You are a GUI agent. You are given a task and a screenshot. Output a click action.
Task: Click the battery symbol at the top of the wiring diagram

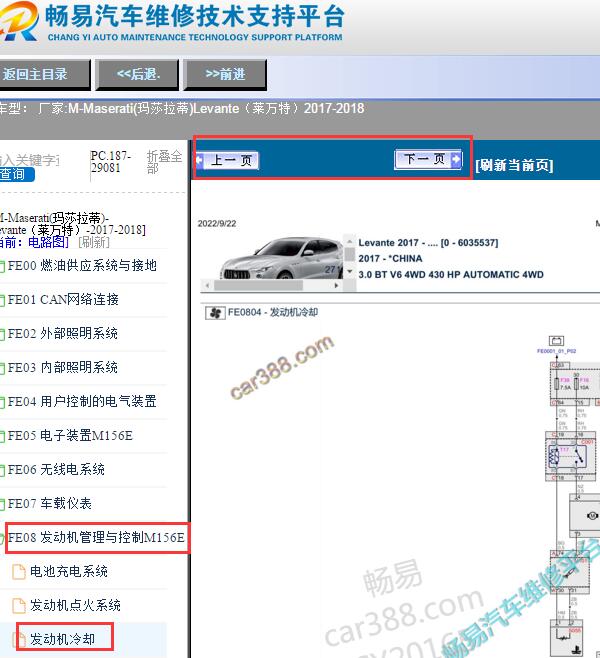(x=556, y=340)
